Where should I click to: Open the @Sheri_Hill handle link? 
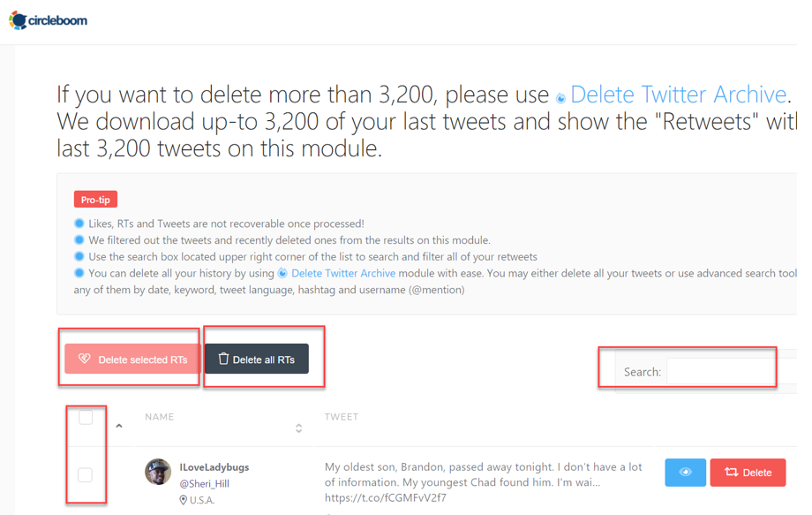(204, 483)
